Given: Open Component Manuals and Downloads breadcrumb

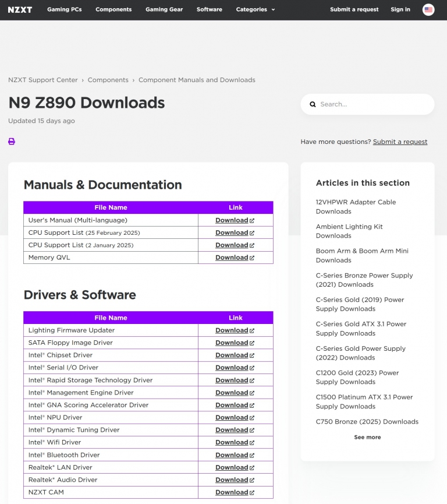Looking at the screenshot, I should point(197,80).
